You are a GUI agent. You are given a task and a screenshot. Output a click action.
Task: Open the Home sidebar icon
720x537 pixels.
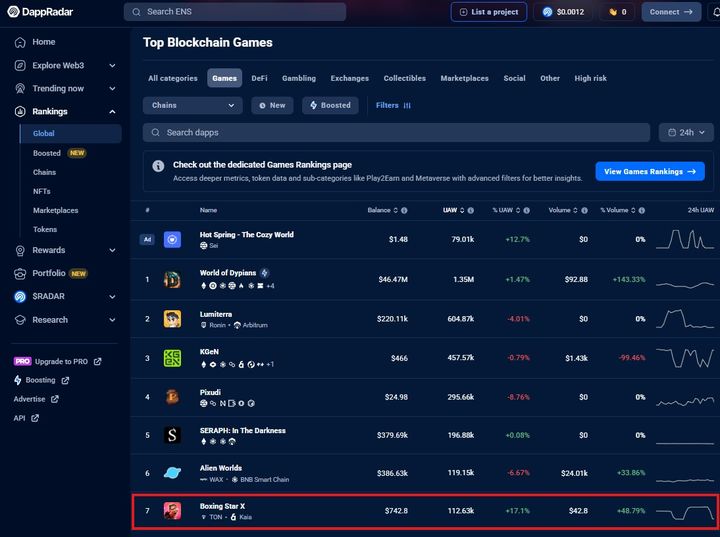tap(20, 42)
